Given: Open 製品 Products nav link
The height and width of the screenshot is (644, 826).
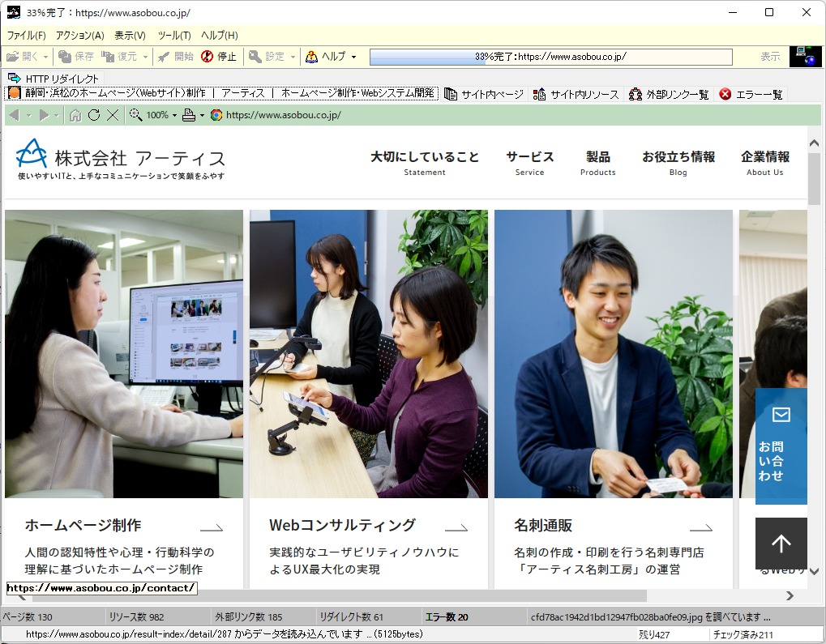Looking at the screenshot, I should (598, 164).
